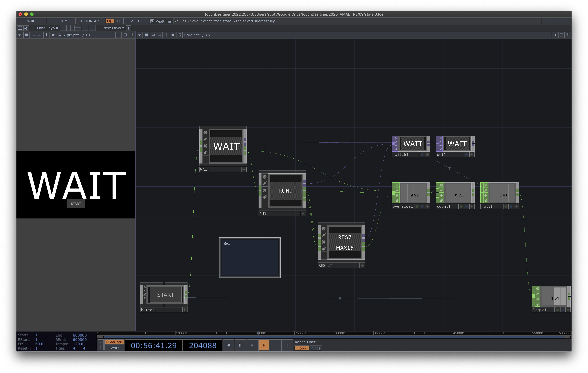Image resolution: width=588 pixels, height=373 pixels.
Task: Click the bookmark star in right pane bar
Action: click(173, 35)
